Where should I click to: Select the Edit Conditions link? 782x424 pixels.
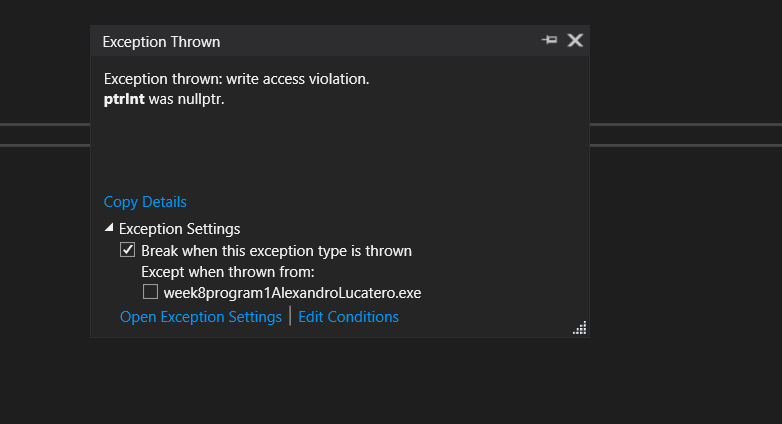tap(348, 317)
